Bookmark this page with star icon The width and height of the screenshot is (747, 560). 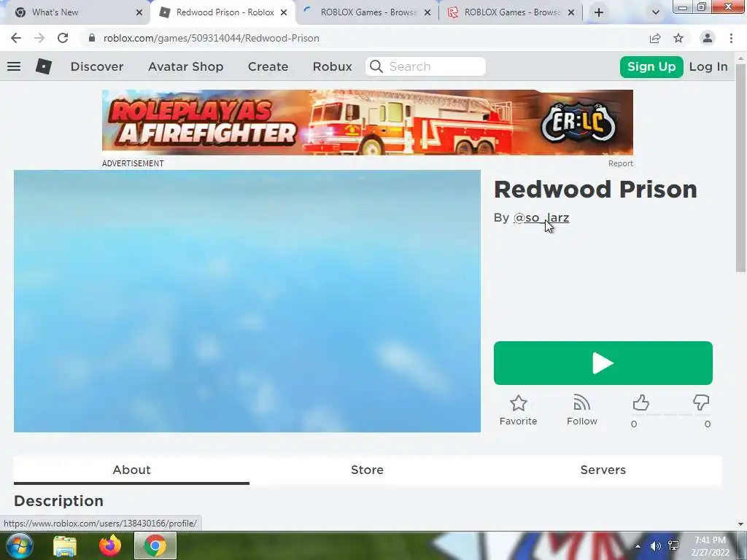click(x=678, y=38)
